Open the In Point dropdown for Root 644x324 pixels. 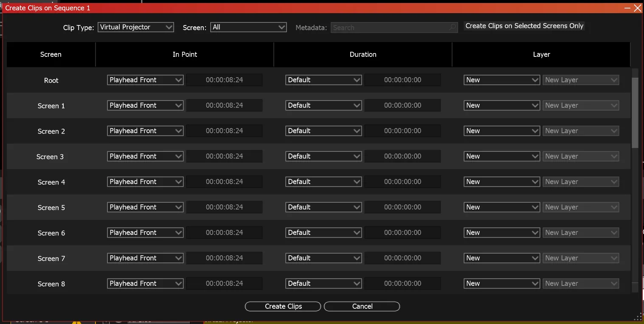[145, 80]
